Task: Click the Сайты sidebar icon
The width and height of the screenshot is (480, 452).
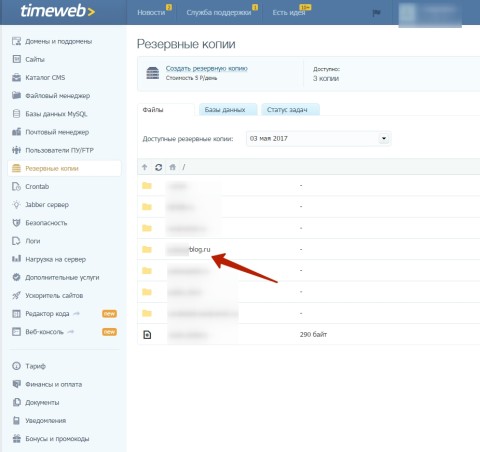Action: (x=16, y=59)
